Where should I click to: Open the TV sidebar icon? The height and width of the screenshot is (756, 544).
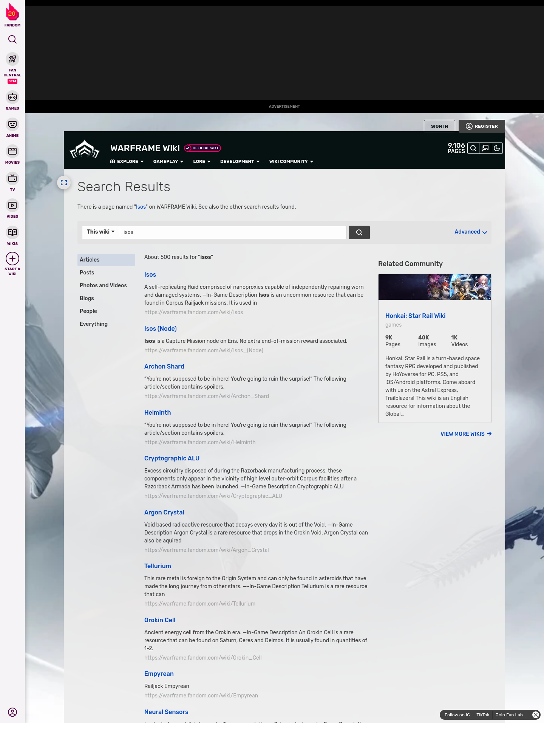12,178
